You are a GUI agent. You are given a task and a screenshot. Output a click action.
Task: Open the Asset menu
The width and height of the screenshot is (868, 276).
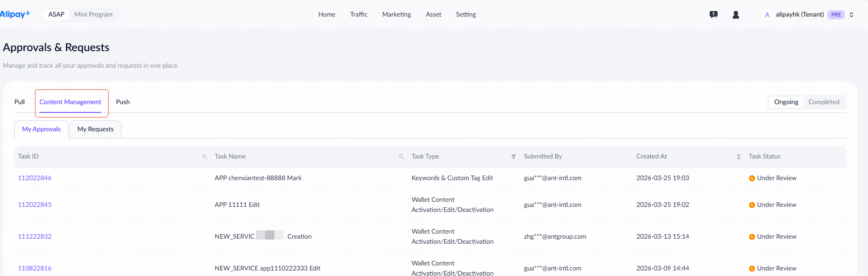pyautogui.click(x=433, y=14)
